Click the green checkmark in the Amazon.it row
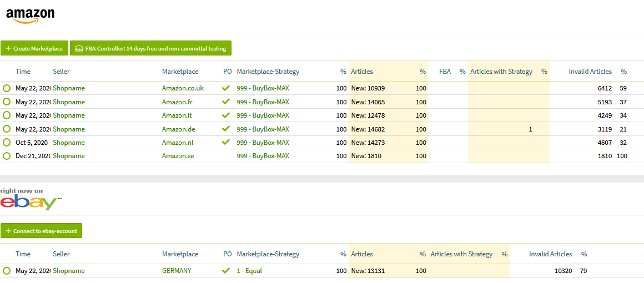The width and height of the screenshot is (644, 283). click(x=225, y=115)
